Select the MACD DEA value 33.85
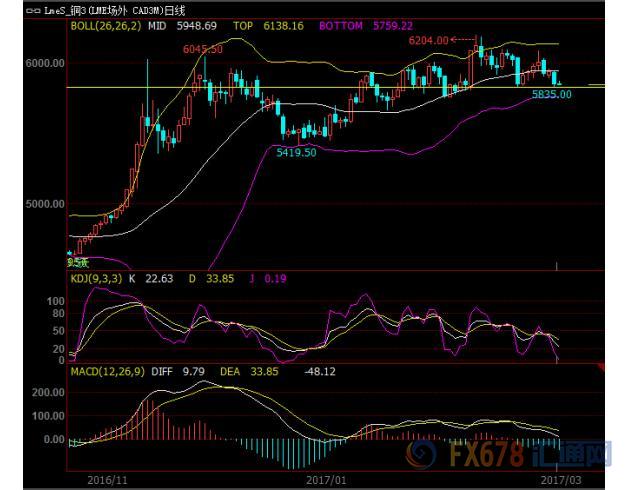 coord(264,372)
